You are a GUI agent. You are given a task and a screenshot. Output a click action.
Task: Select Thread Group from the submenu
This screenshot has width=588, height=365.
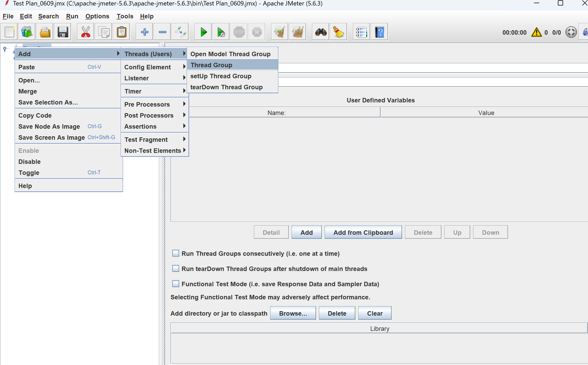(x=211, y=65)
